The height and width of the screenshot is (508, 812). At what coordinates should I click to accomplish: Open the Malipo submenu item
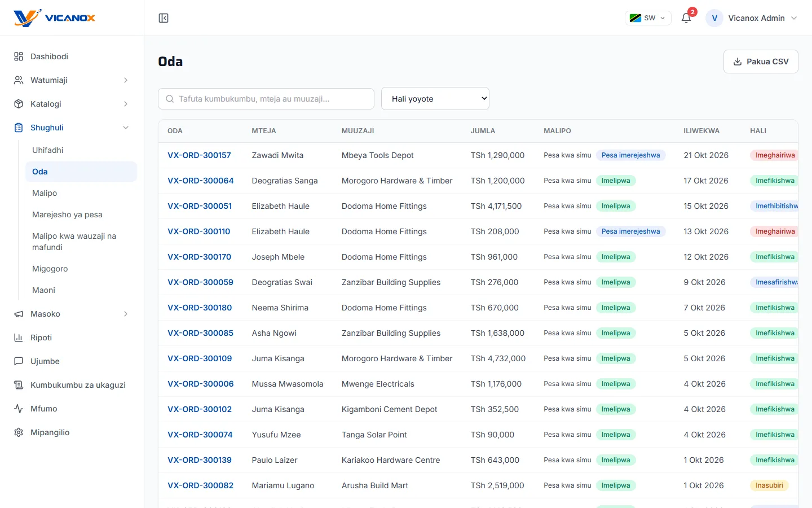pos(81,193)
